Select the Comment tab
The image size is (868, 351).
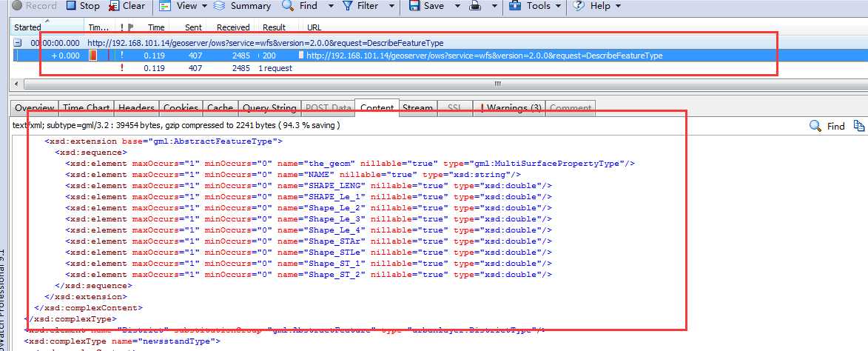[571, 108]
